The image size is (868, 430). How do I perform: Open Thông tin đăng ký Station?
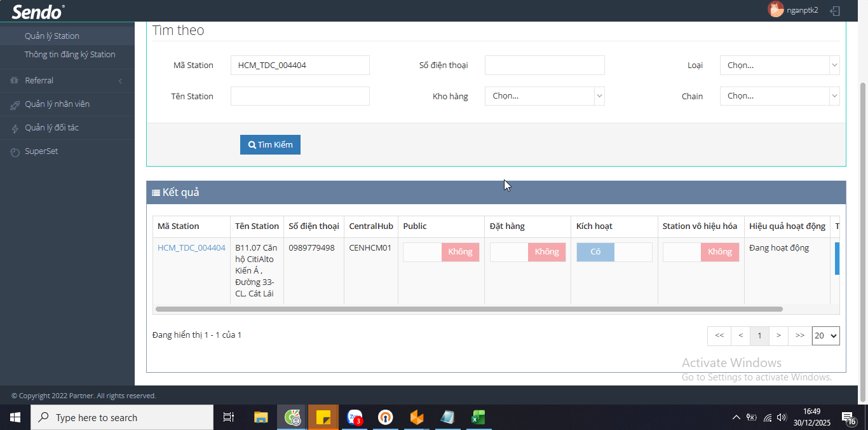(x=70, y=55)
